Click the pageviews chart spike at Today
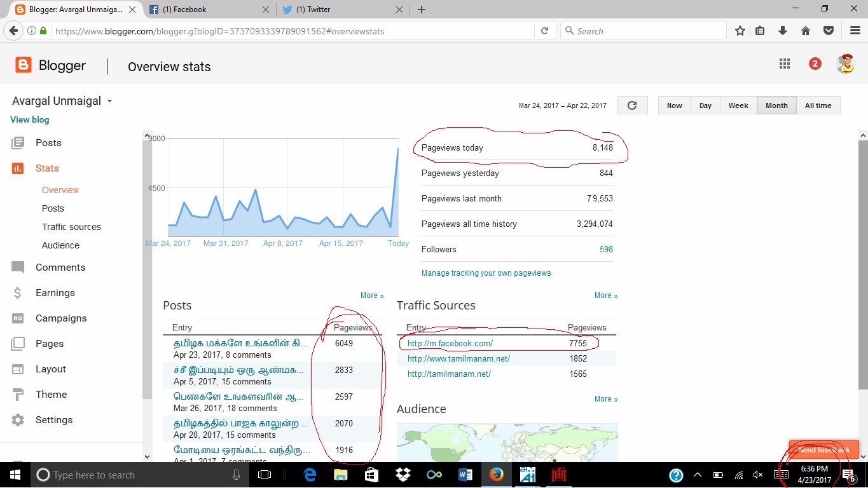 398,149
